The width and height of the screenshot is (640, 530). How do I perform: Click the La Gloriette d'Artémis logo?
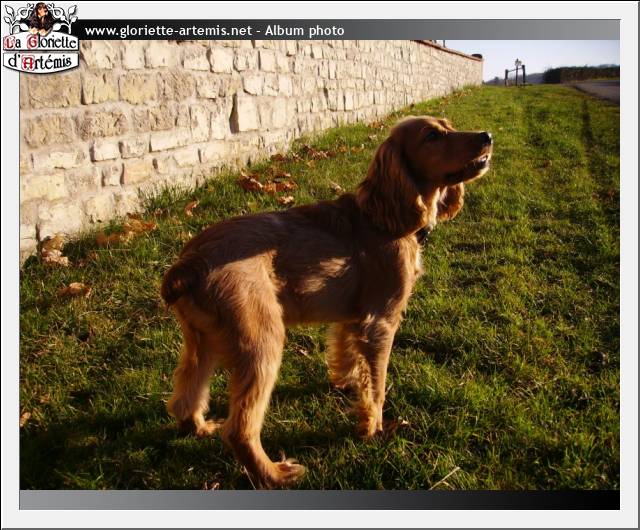pos(40,40)
